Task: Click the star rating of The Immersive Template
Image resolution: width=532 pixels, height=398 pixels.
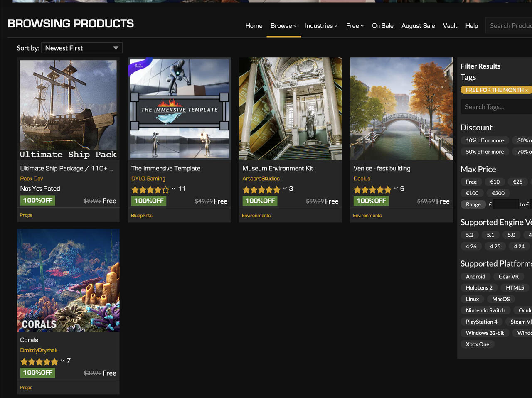Action: point(150,190)
